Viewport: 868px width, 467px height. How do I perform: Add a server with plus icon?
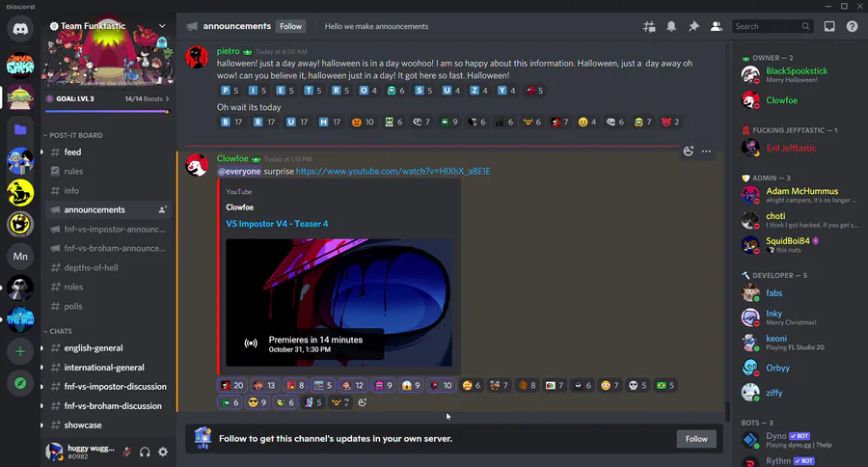coord(20,351)
